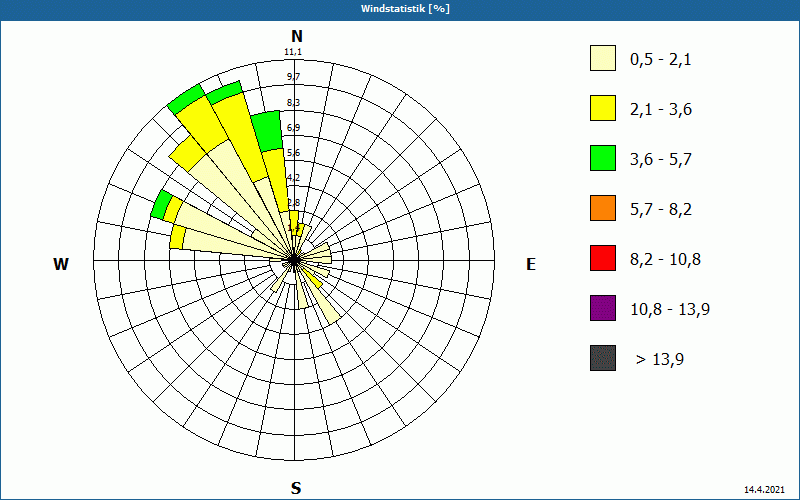The height and width of the screenshot is (500, 800).
Task: Click the 9,7 radial axis value
Action: pos(293,77)
